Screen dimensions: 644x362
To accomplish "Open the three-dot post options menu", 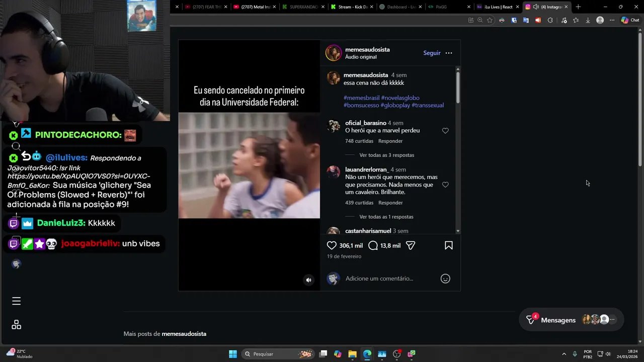I will tap(449, 53).
